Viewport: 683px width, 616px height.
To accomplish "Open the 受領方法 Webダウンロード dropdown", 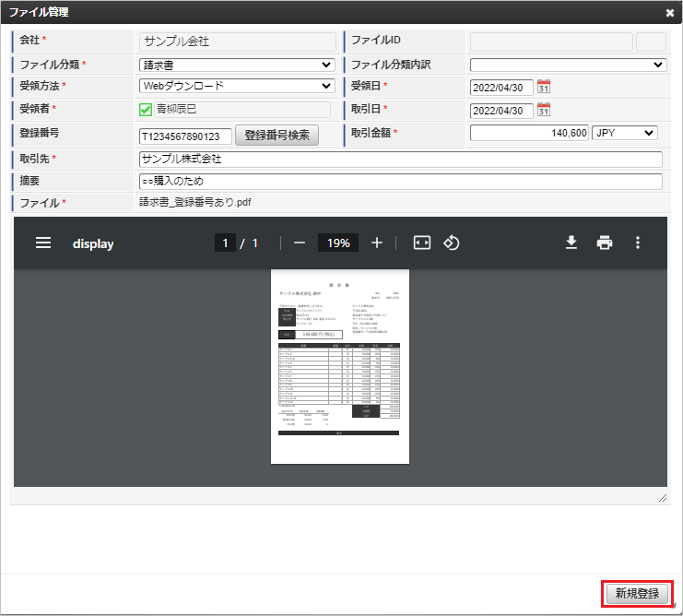I will (237, 87).
